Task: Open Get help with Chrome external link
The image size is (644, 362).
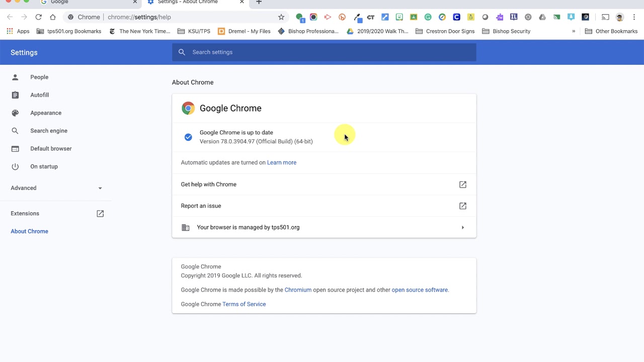Action: tap(462, 185)
